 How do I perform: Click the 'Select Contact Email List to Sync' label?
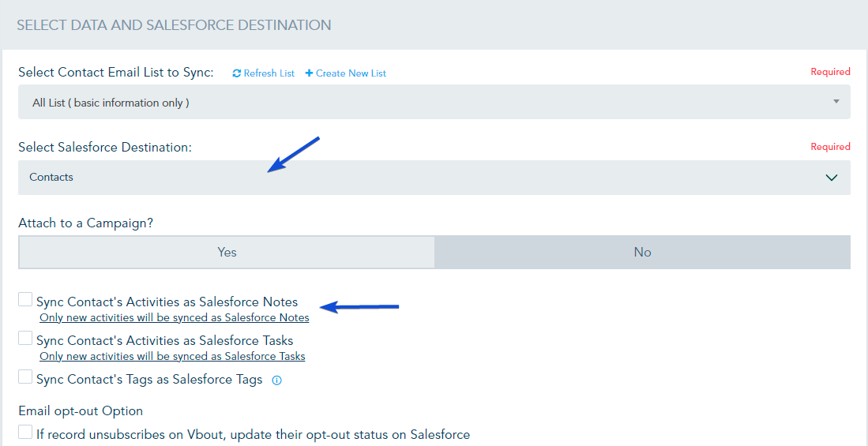[116, 73]
